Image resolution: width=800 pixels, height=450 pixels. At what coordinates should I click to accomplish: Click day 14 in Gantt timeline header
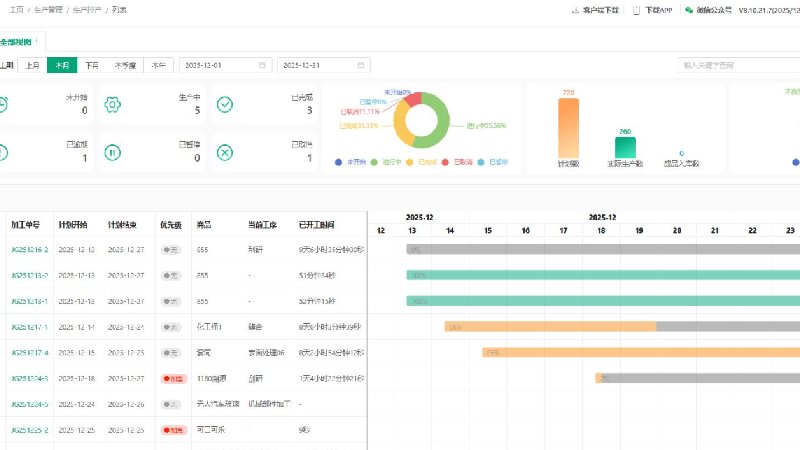[449, 231]
